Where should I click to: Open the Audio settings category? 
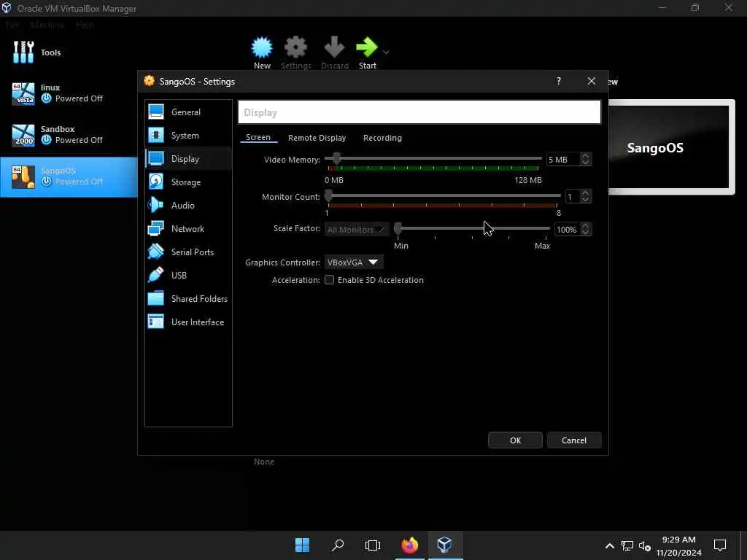188,205
